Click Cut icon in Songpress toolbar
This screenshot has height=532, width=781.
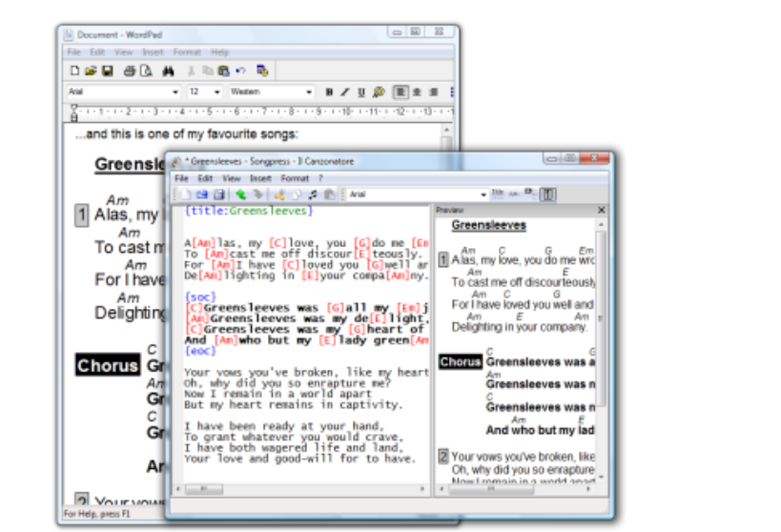[279, 194]
